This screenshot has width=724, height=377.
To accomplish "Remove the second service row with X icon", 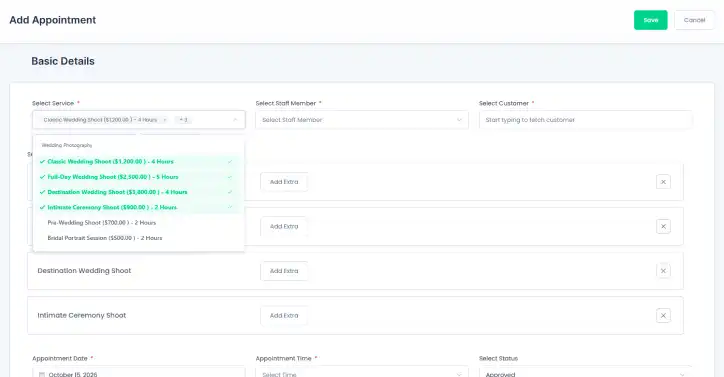I will tap(663, 226).
